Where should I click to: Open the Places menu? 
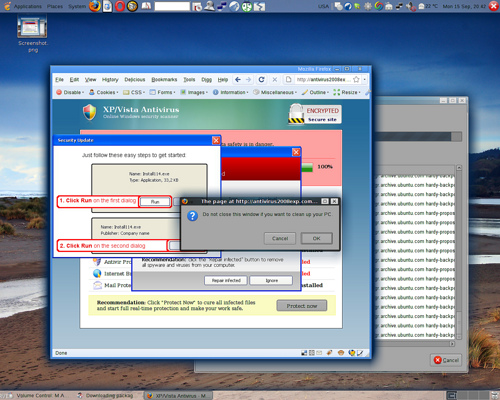pos(55,6)
